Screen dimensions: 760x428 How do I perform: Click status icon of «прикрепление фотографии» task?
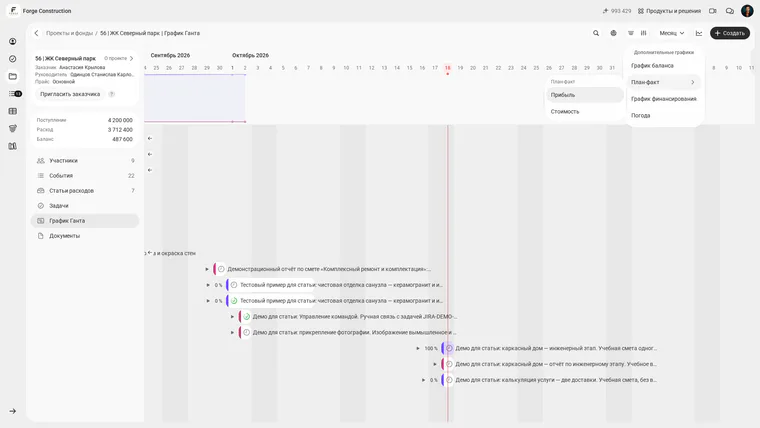coord(246,333)
